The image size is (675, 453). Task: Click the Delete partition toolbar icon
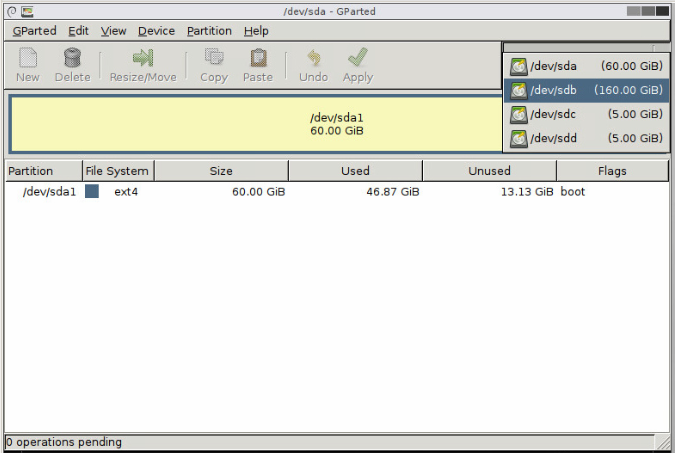72,59
